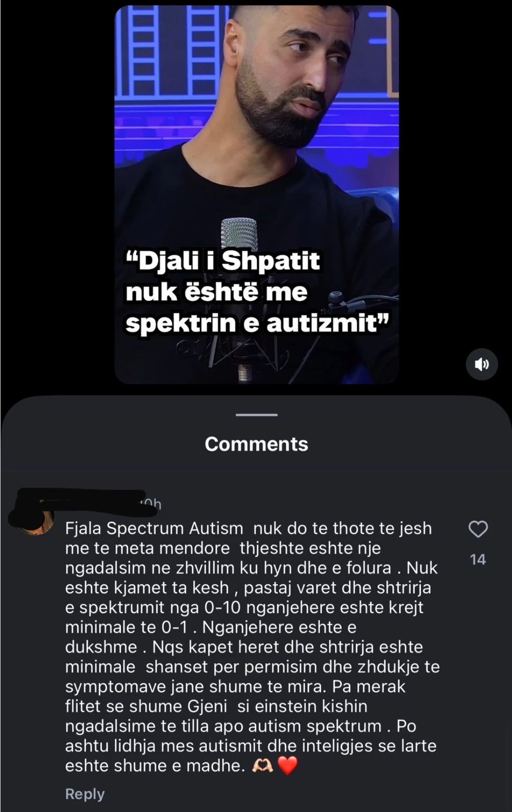Click the microphone shown in the video
This screenshot has width=512, height=812.
pyautogui.click(x=240, y=235)
